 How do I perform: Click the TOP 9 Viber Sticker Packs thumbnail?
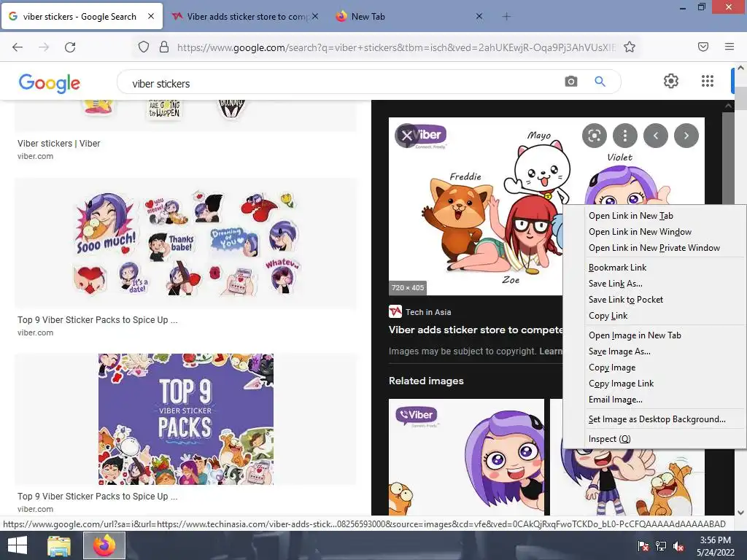(x=185, y=419)
